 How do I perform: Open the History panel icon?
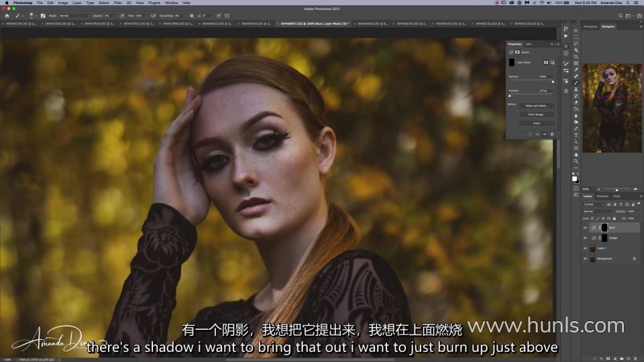[566, 29]
